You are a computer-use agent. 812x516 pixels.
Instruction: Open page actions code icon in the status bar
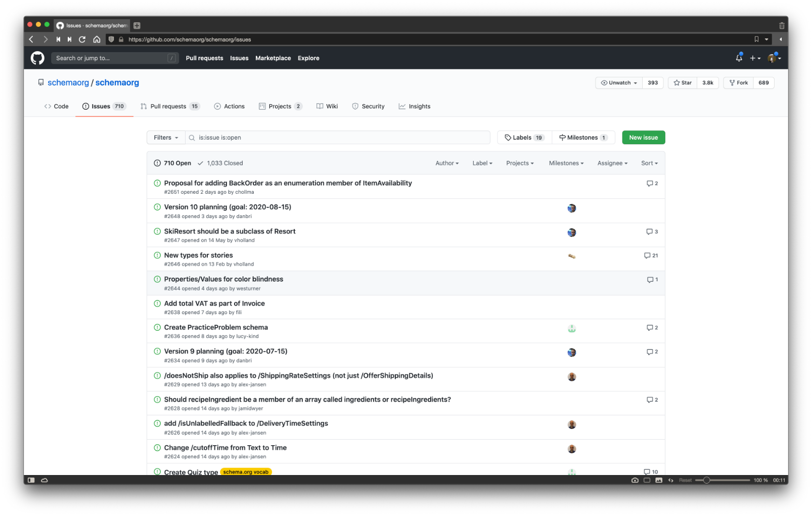(671, 480)
